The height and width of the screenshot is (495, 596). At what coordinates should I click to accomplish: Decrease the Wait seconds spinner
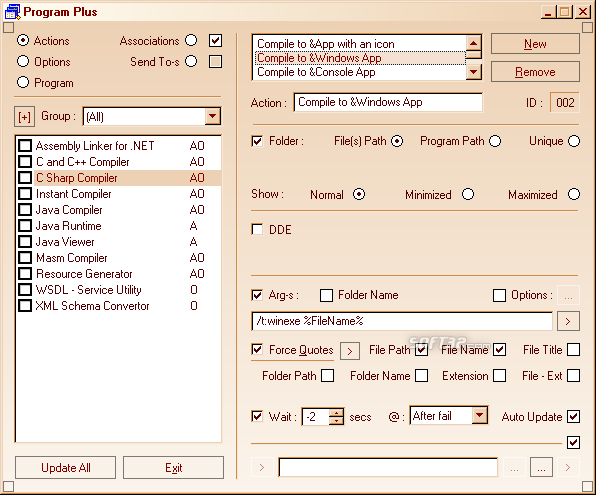pos(336,420)
